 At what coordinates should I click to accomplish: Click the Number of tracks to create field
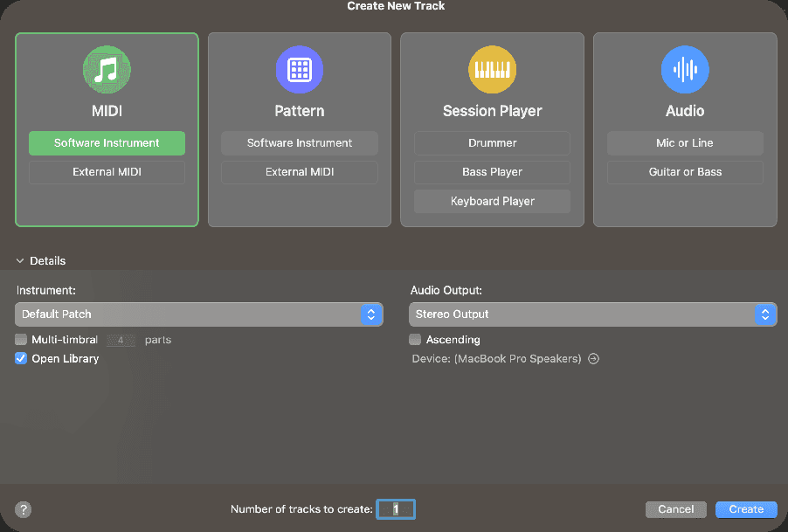pyautogui.click(x=396, y=509)
